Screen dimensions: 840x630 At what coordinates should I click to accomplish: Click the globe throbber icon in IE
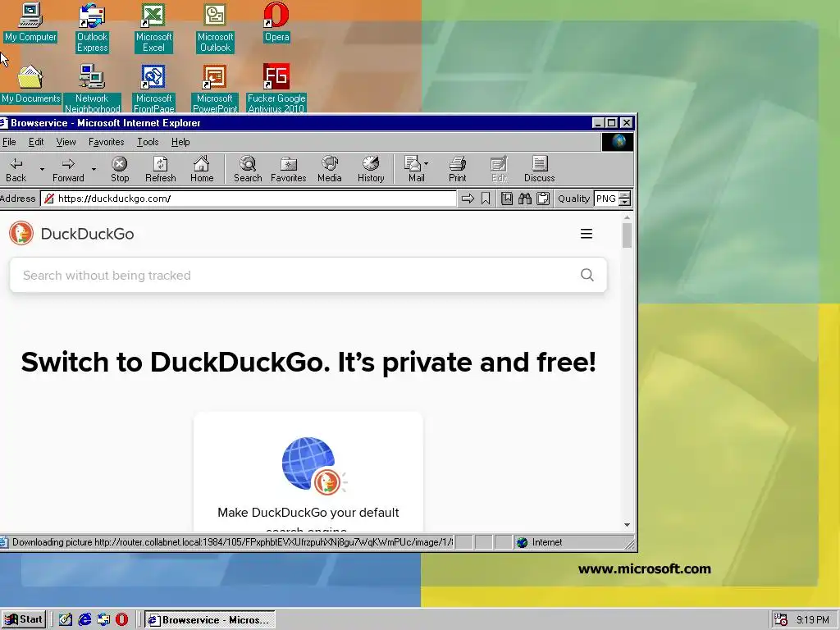[618, 142]
